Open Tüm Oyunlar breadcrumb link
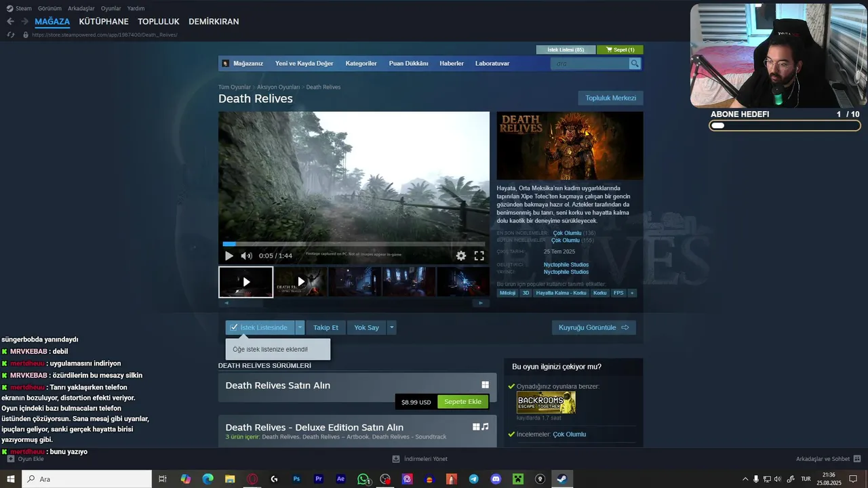The image size is (868, 488). (x=234, y=87)
